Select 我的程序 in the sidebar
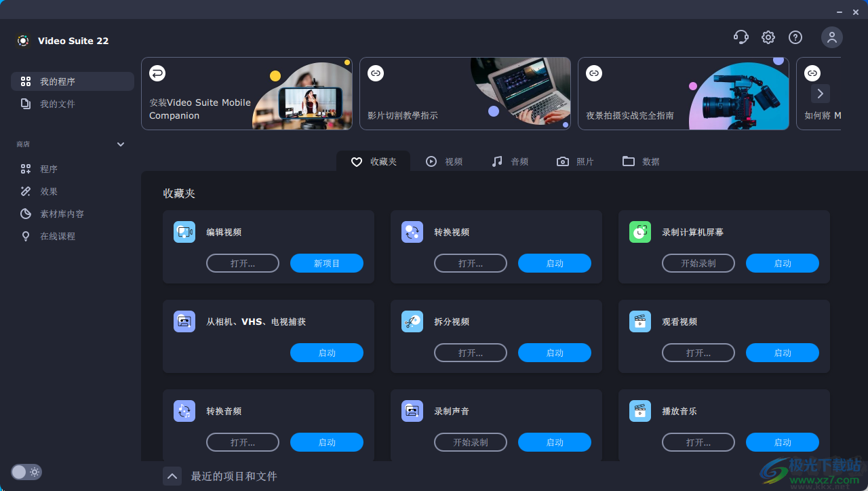This screenshot has height=491, width=868. 73,81
